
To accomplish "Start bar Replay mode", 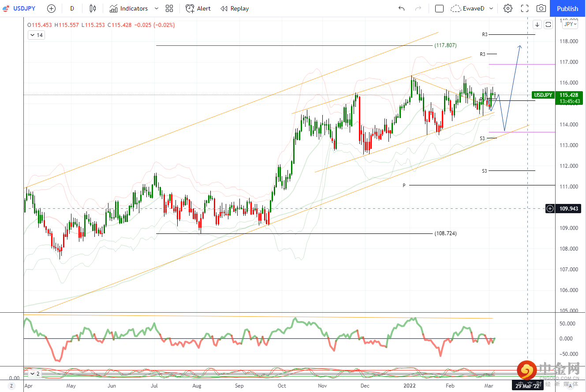I will click(x=235, y=8).
